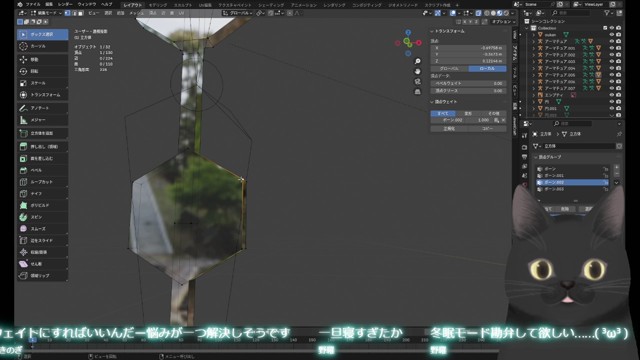Select the Spin tool
The height and width of the screenshot is (360, 640).
(x=42, y=217)
